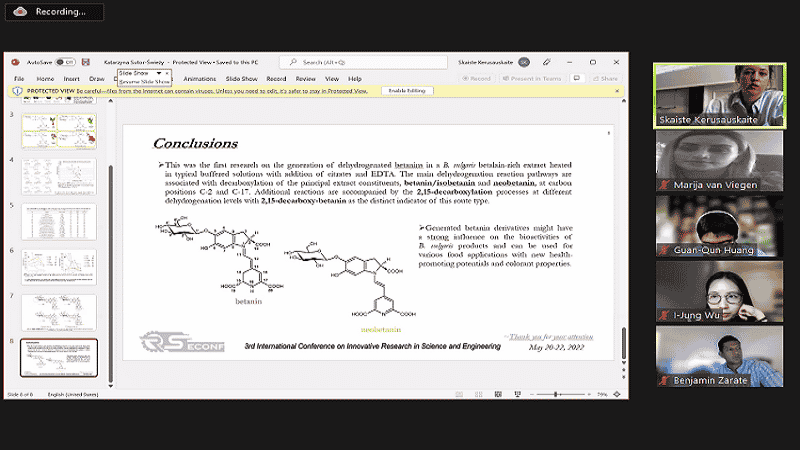
Task: Select Guan-Qun Huang video tile
Action: [719, 226]
